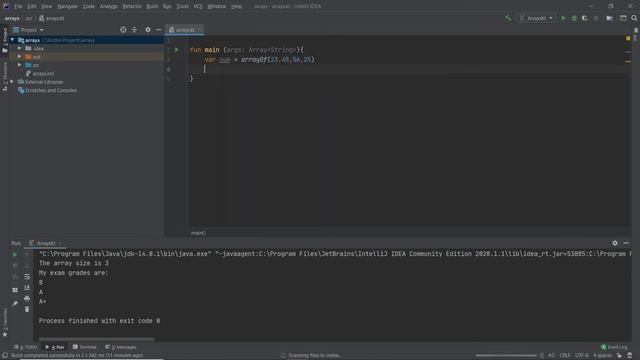Click Scroll to End icon in Run console
This screenshot has height=360, width=640.
pos(27,288)
